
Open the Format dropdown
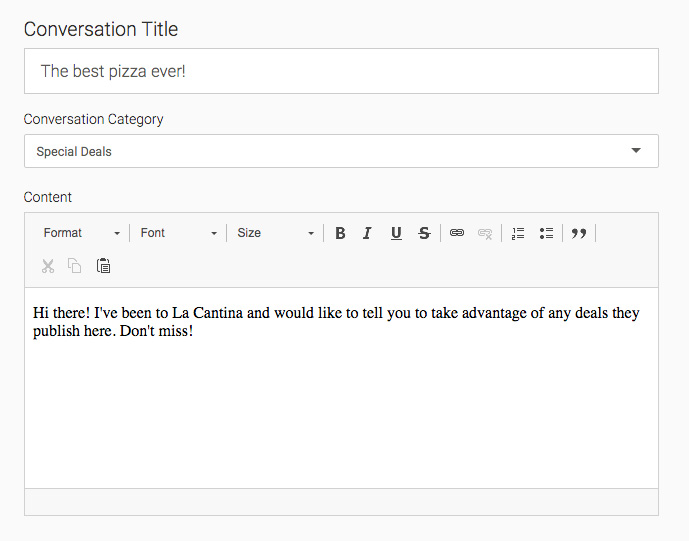(82, 233)
